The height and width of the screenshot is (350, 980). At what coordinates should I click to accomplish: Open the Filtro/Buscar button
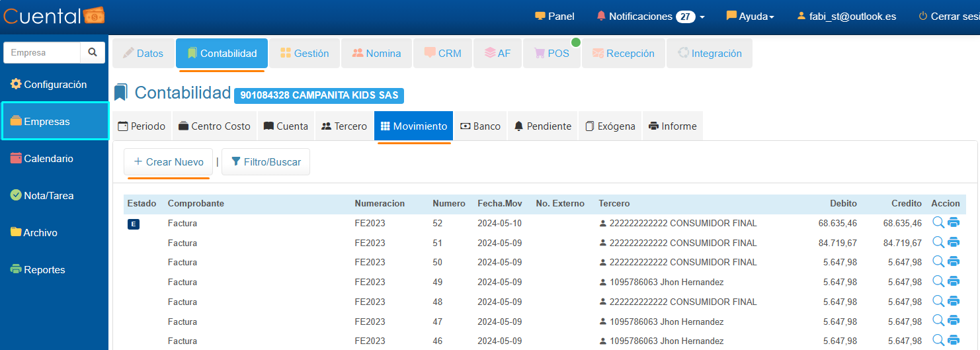(x=266, y=162)
